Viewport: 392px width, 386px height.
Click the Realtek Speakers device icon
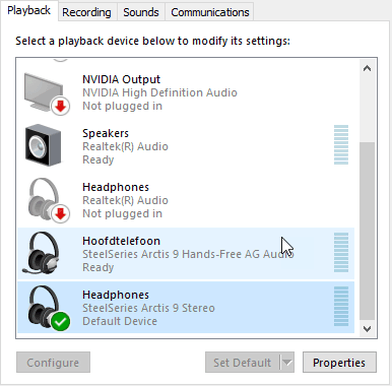[x=43, y=145]
